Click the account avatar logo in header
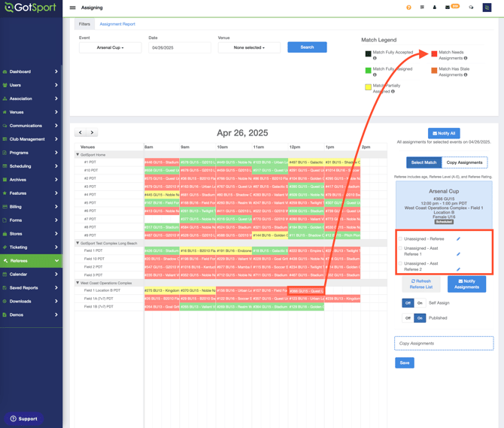 (x=487, y=8)
